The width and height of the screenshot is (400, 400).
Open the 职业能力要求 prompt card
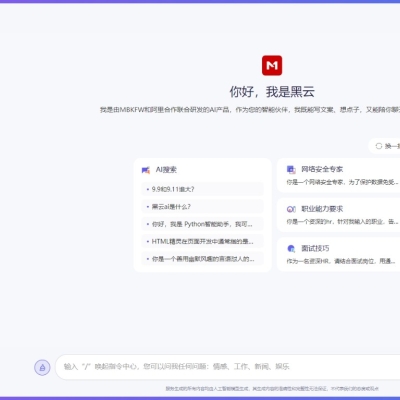[x=339, y=215]
